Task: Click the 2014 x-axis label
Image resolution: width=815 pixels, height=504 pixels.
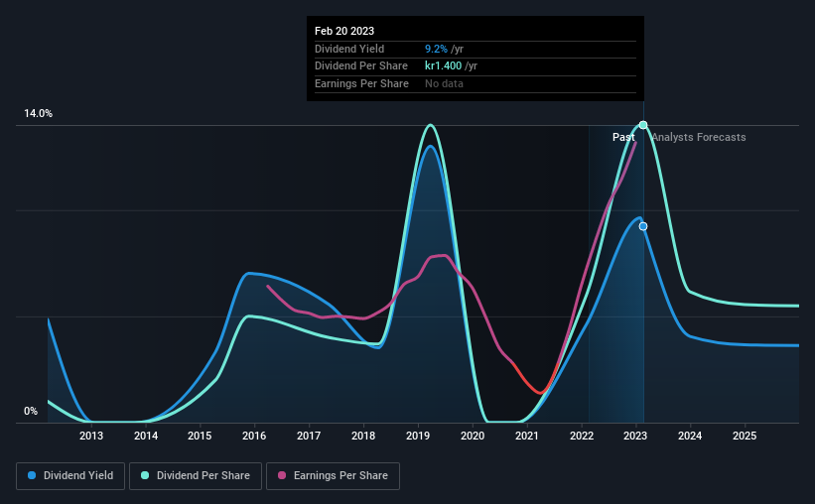Action: click(146, 436)
